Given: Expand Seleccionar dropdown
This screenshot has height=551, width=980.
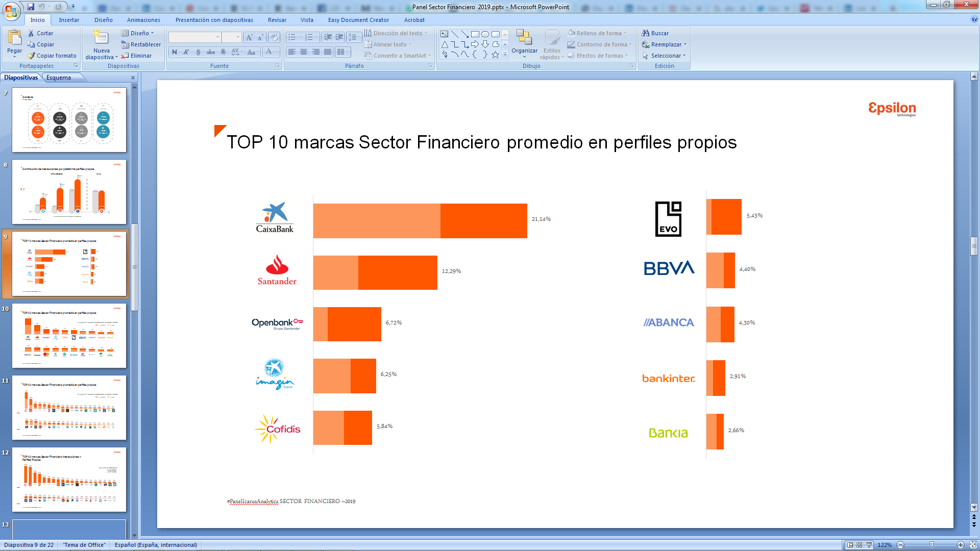Looking at the screenshot, I should 664,56.
